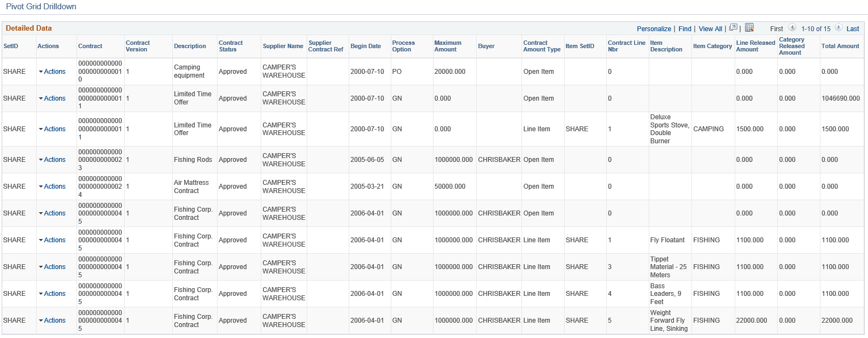Sort by Total Amount column header
The image size is (868, 338).
click(840, 46)
